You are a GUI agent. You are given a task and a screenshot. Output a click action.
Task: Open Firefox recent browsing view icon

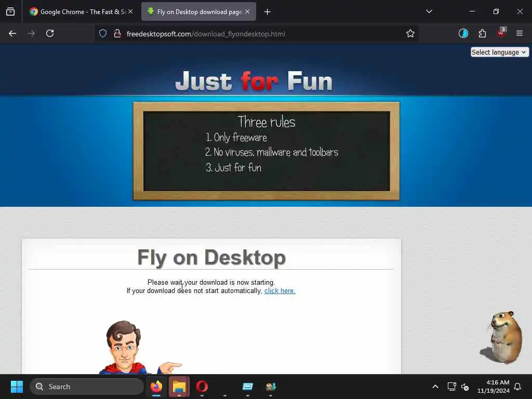tap(10, 12)
